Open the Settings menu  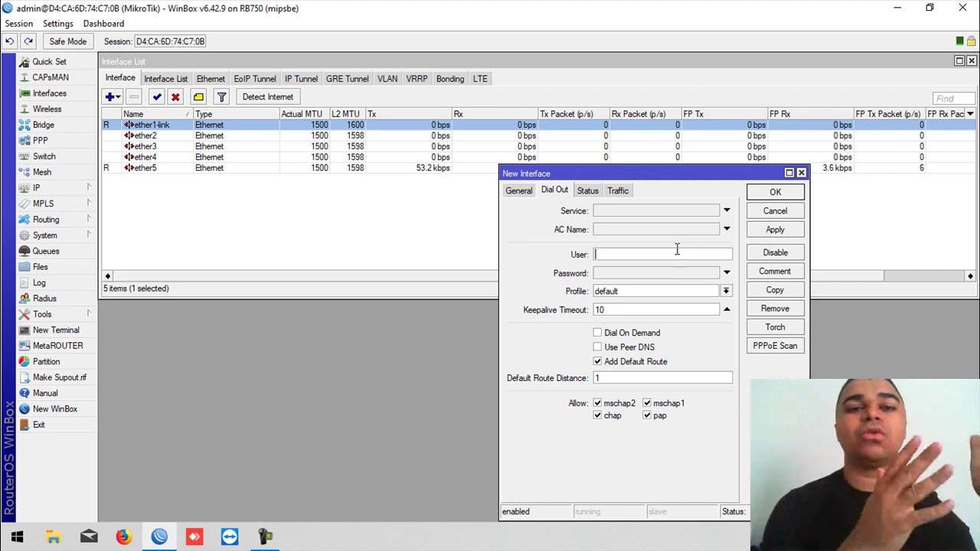(58, 24)
